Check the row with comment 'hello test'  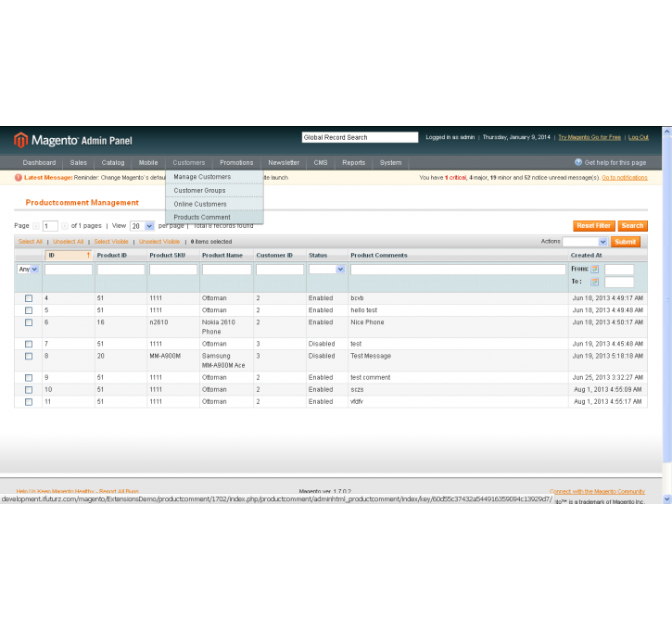[29, 310]
